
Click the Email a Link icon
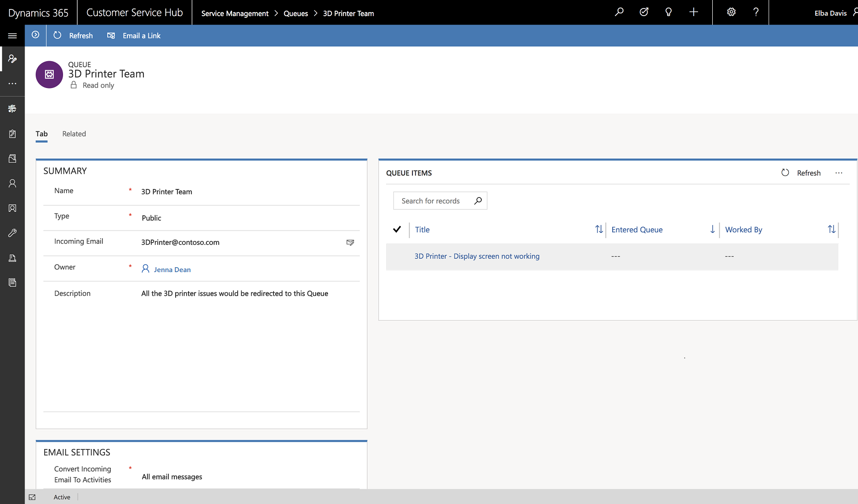pyautogui.click(x=111, y=35)
